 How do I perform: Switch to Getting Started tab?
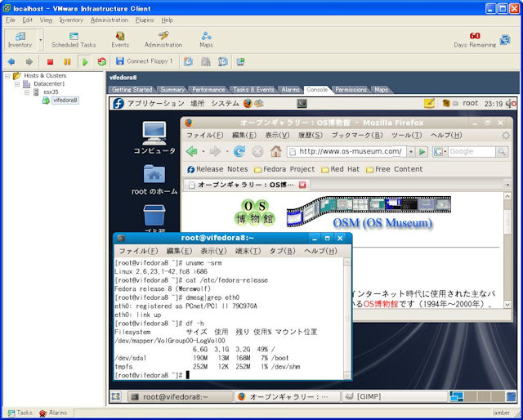tap(132, 89)
